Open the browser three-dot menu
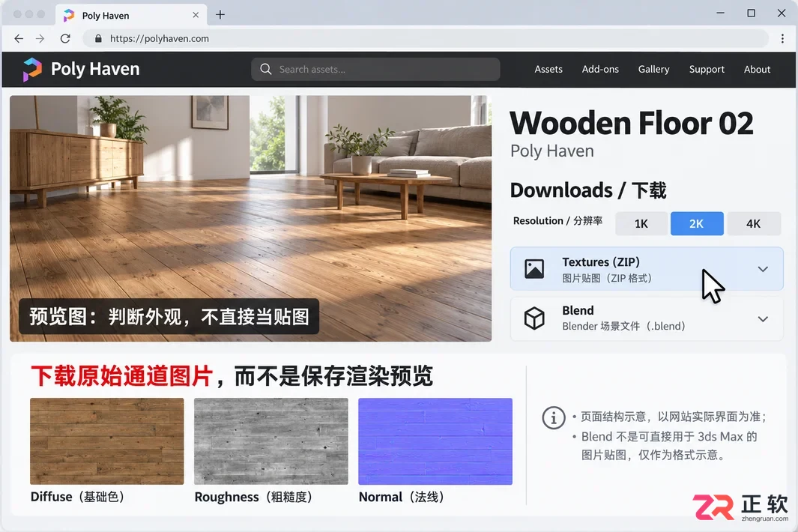The height and width of the screenshot is (532, 798). (x=782, y=39)
